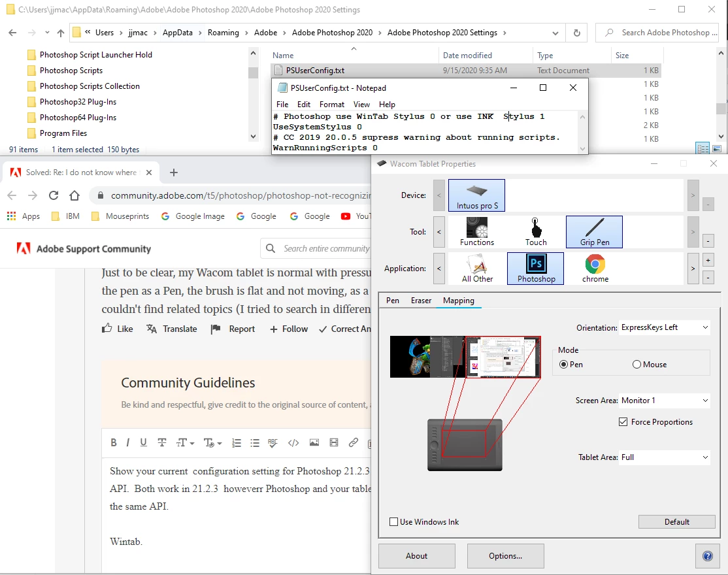728x575 pixels.
Task: Select the PSUserConfig.txt file row
Action: pyautogui.click(x=465, y=71)
